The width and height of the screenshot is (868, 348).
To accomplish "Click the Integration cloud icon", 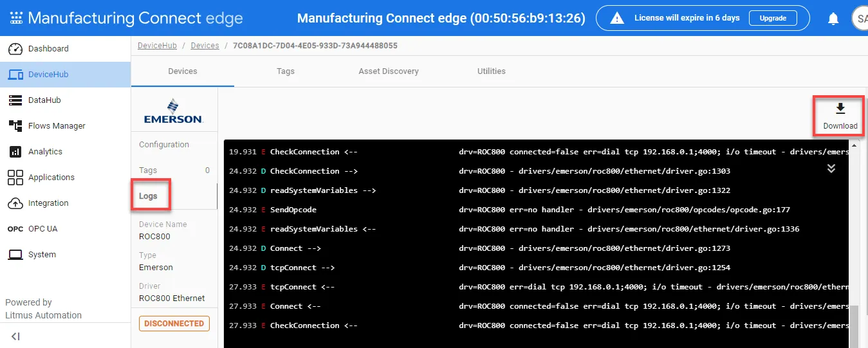I will pyautogui.click(x=15, y=203).
